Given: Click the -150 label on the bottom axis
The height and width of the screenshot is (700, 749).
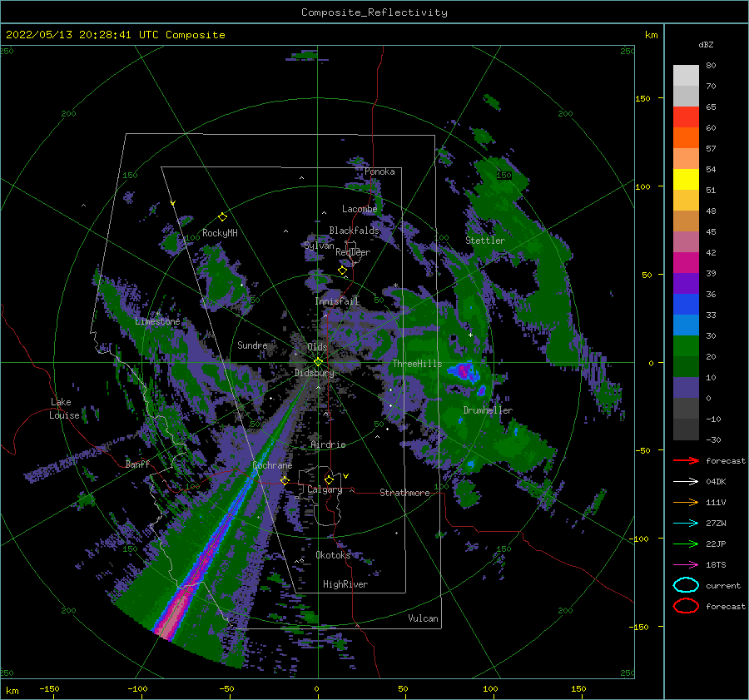Looking at the screenshot, I should (49, 688).
